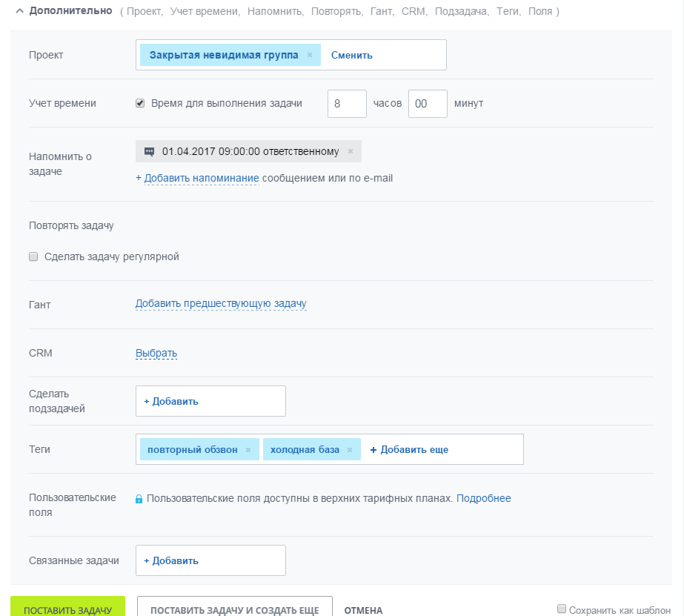
Task: Jump to 'Гант' in the section header
Action: (383, 12)
